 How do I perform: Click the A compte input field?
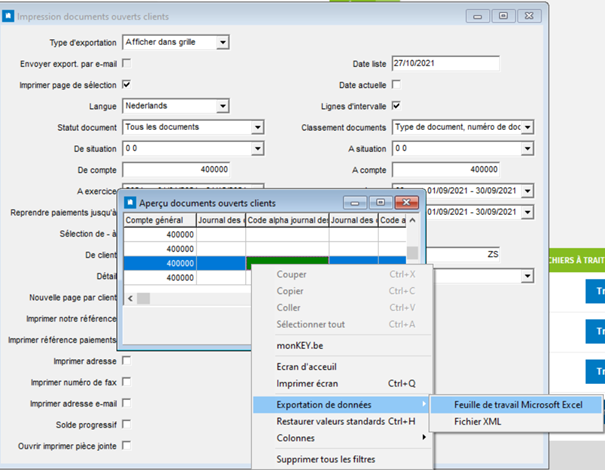tap(446, 170)
